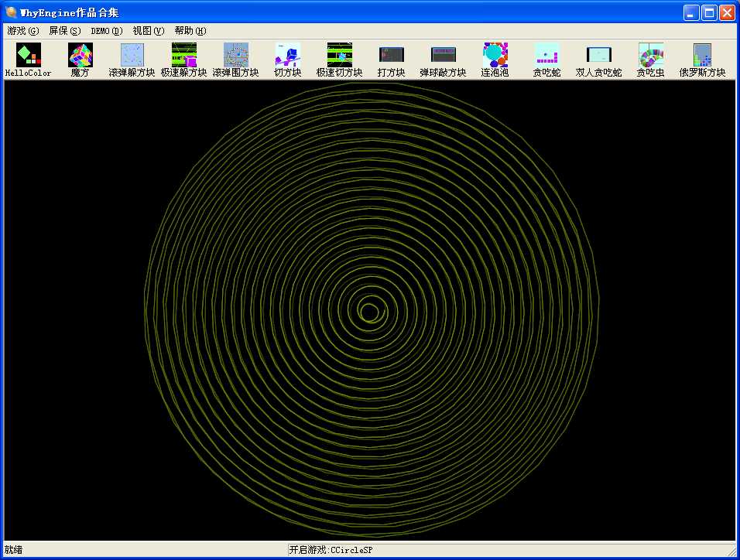This screenshot has height=560, width=740.
Task: Start the 打方块 game
Action: [x=392, y=56]
